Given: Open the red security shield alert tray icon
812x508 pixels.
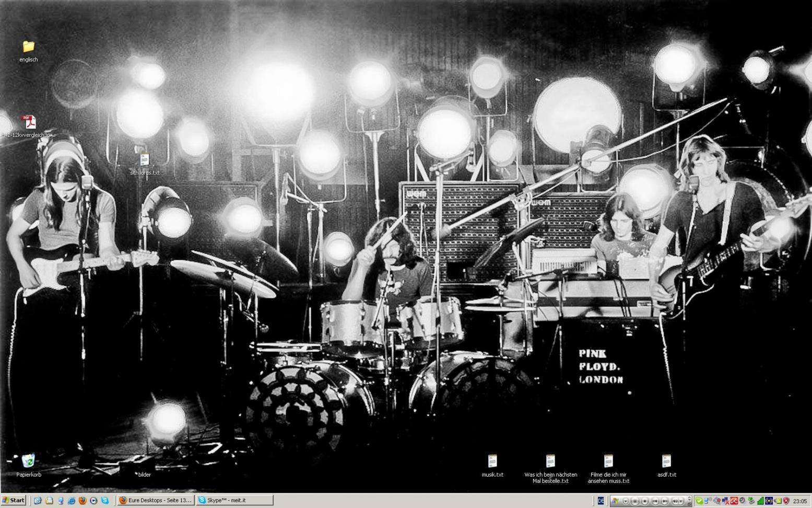Looking at the screenshot, I should tap(786, 501).
